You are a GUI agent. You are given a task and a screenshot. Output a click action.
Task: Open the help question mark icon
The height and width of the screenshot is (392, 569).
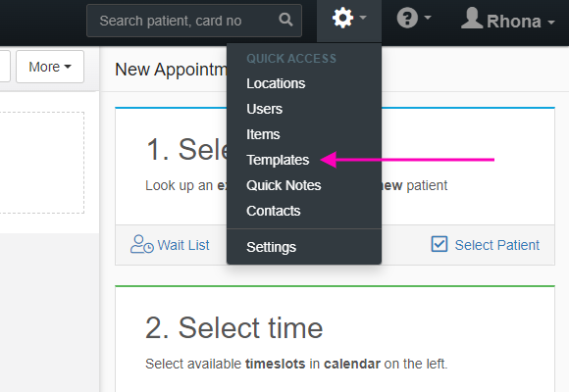pos(407,18)
